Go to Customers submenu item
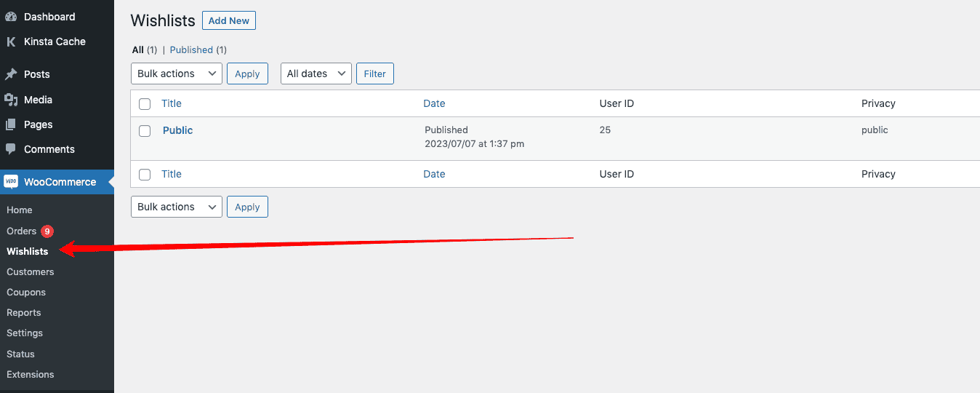The width and height of the screenshot is (980, 393). click(x=31, y=271)
